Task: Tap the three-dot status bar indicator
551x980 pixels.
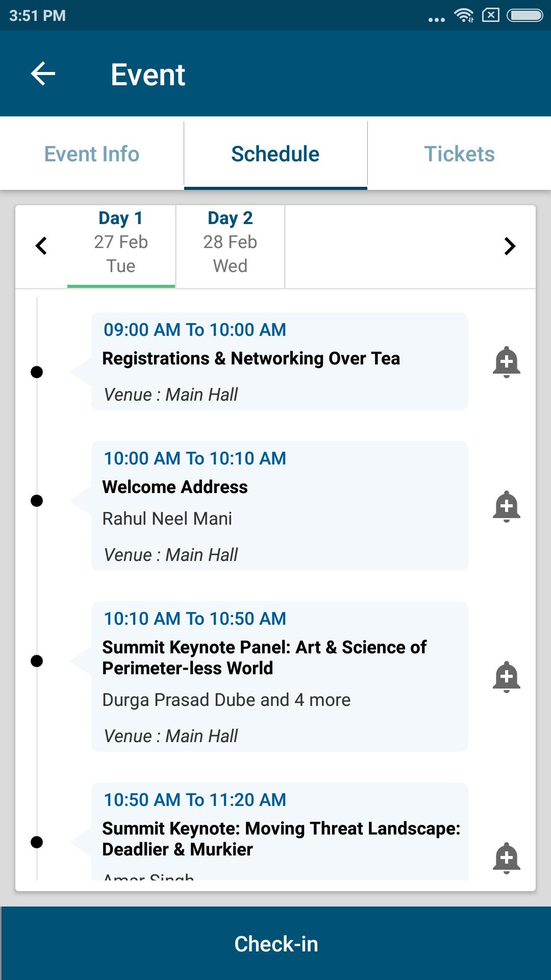Action: point(436,19)
